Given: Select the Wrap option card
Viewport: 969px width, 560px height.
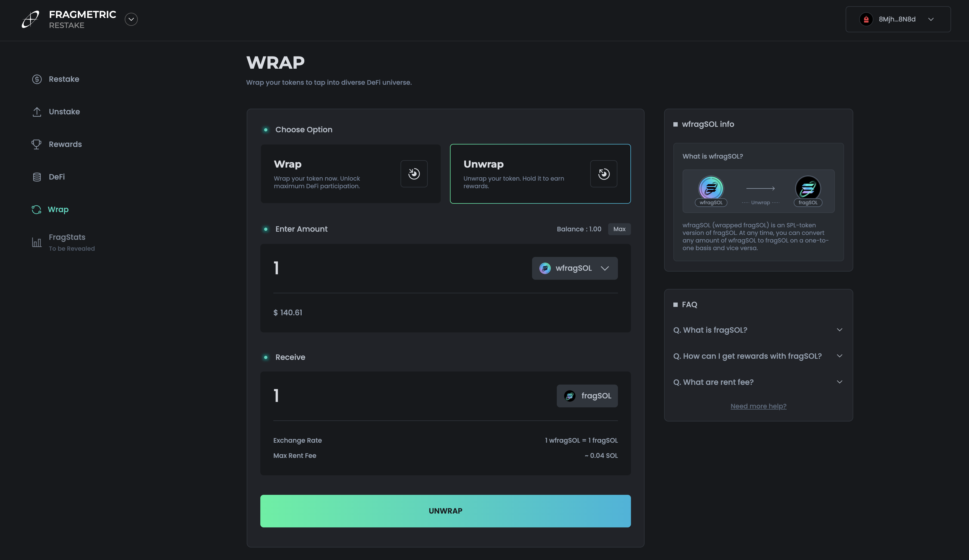Looking at the screenshot, I should 350,174.
